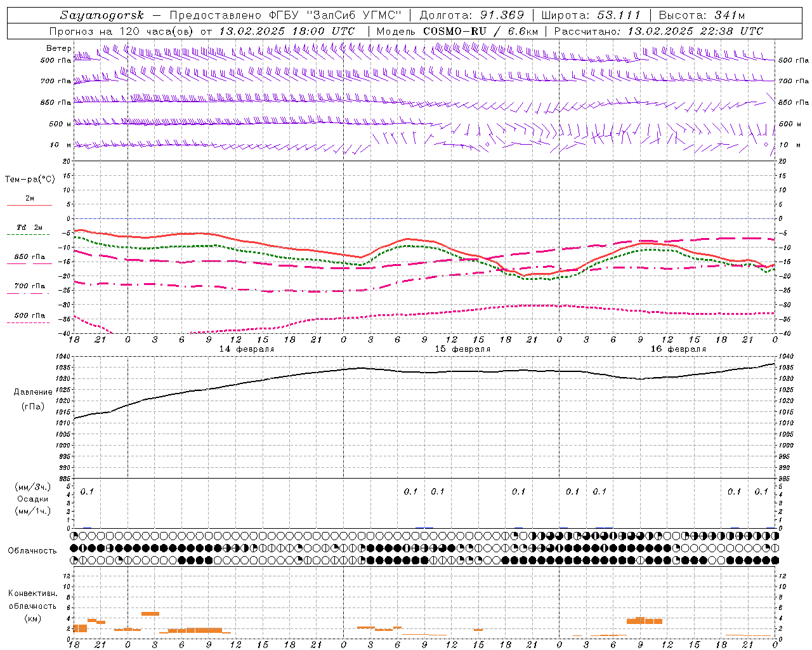Click the "Широта: 53.111" latitude value
The height and width of the screenshot is (650, 812).
(591, 15)
